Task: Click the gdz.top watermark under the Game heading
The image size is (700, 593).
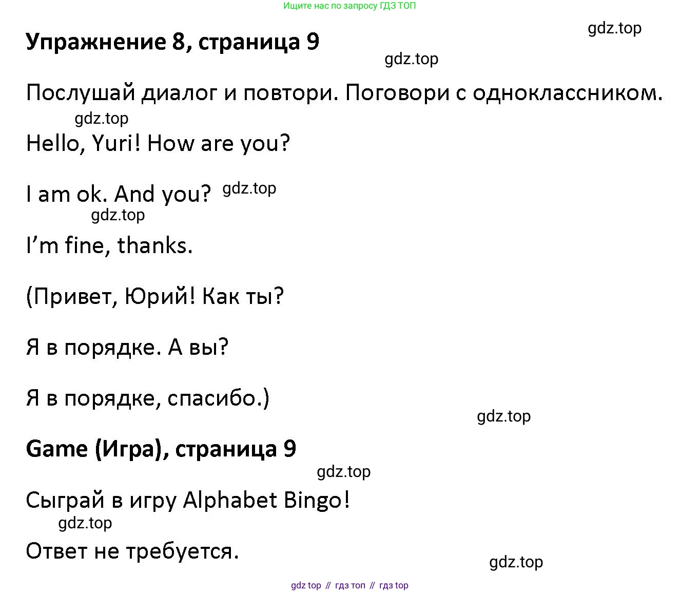Action: click(343, 471)
